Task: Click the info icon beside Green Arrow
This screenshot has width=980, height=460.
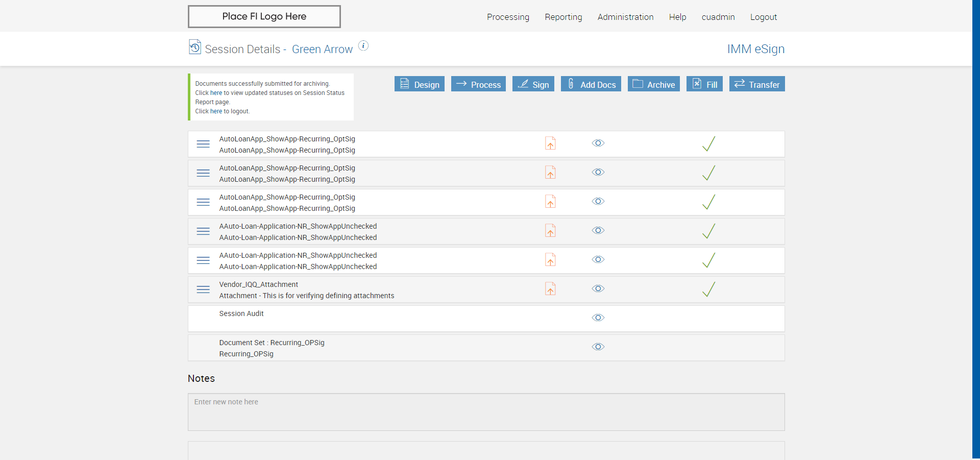Action: (363, 46)
